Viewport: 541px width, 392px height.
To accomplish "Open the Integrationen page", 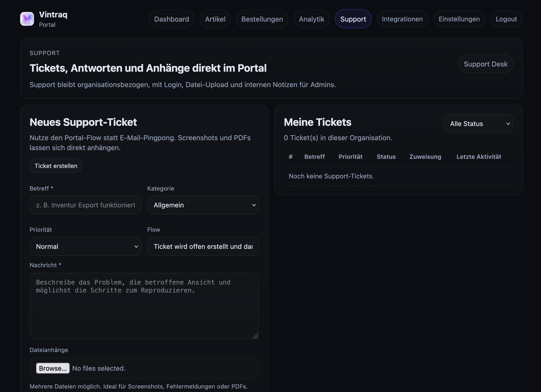I will coord(402,19).
